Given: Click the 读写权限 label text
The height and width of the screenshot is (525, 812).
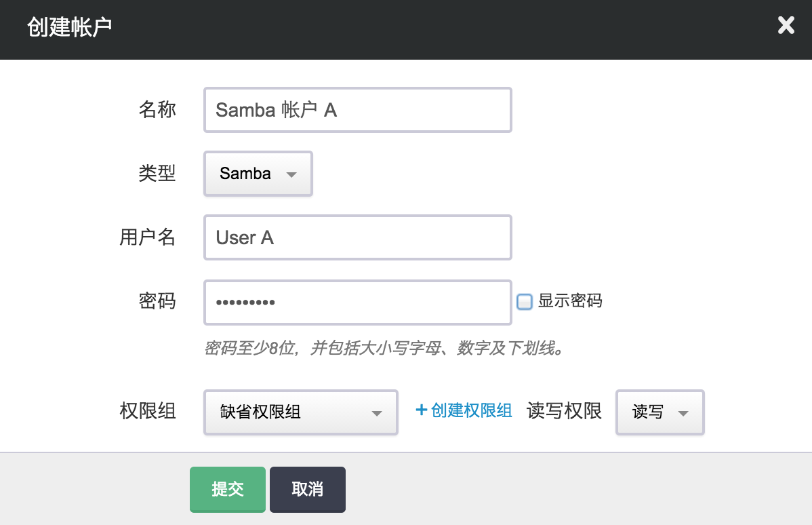Looking at the screenshot, I should (564, 411).
